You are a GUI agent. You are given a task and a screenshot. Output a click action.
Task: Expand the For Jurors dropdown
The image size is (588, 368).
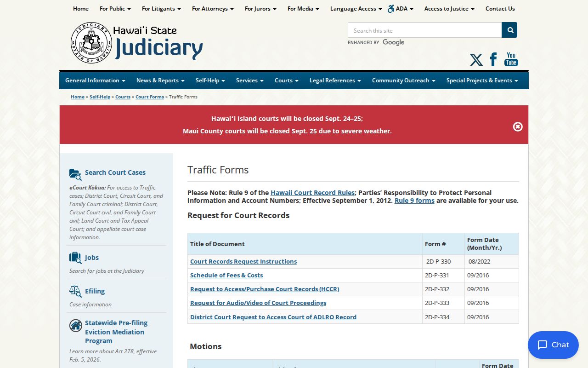tap(260, 9)
